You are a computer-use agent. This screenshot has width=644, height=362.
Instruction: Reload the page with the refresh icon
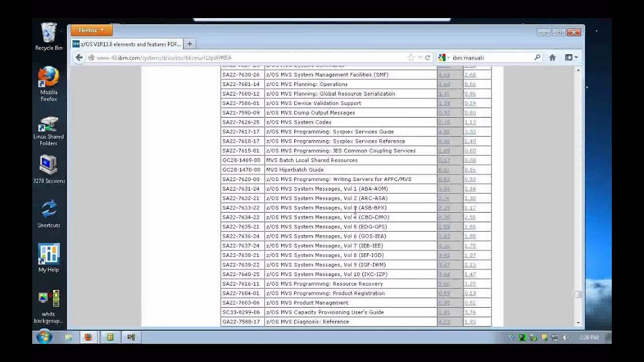tap(428, 58)
